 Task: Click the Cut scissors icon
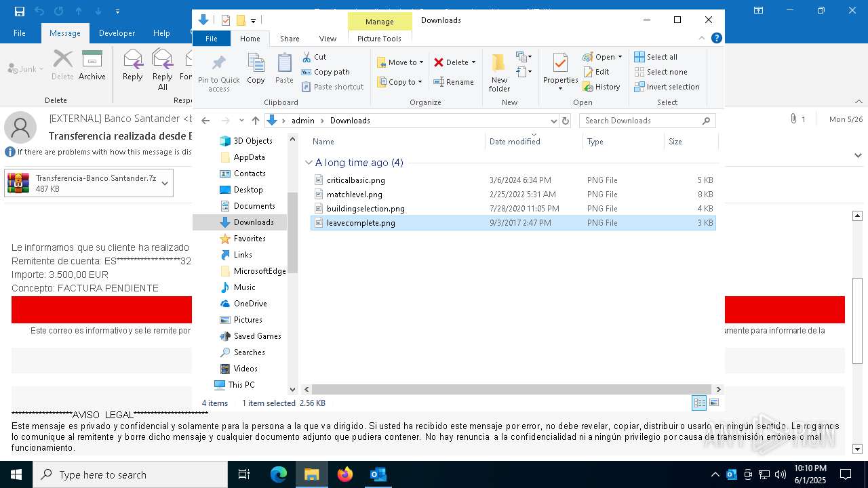pos(307,57)
